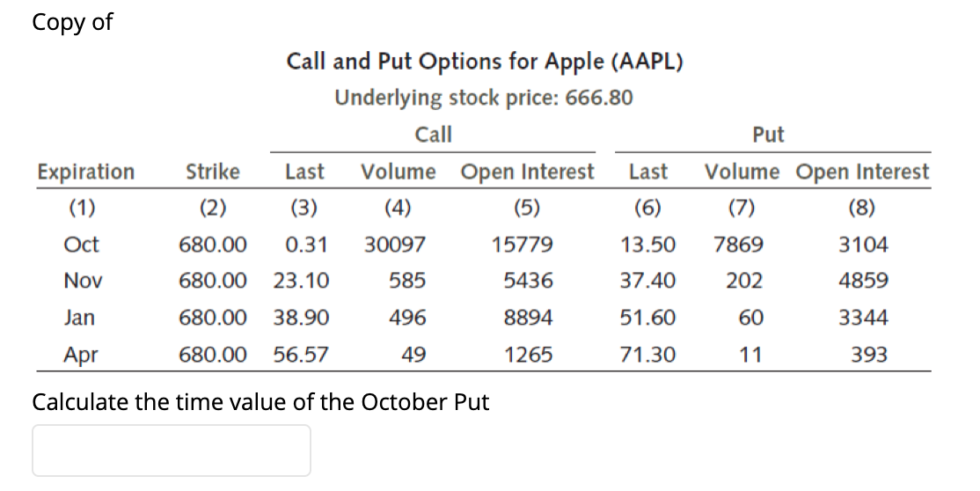Click the title "Call and Put Options for Apple (AAPL)"
Viewport: 980px width, 491px height.
pyautogui.click(x=485, y=62)
